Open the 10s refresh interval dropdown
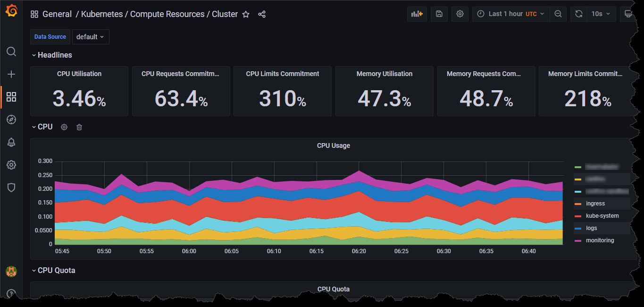644x307 pixels. tap(601, 14)
